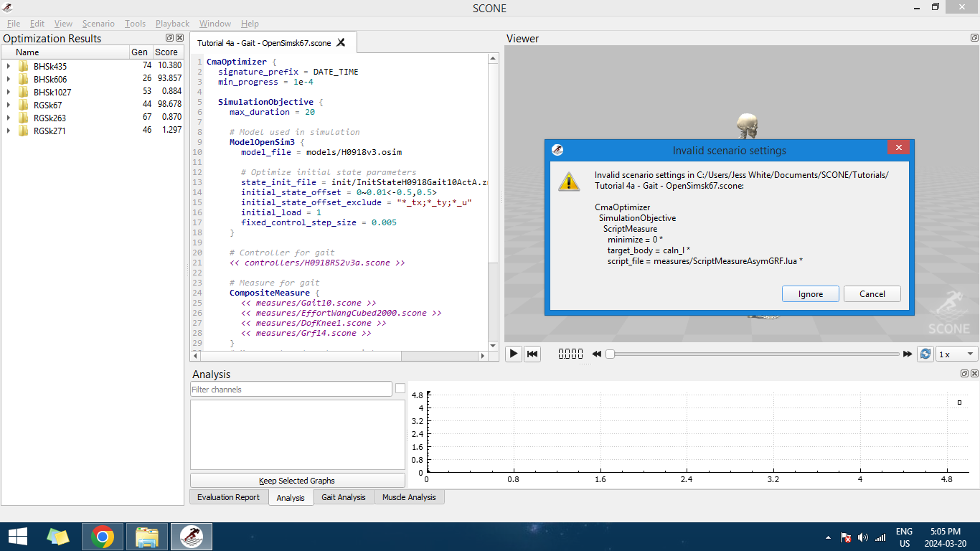Click the fast-forward double-arrow icon
980x551 pixels.
[x=908, y=354]
